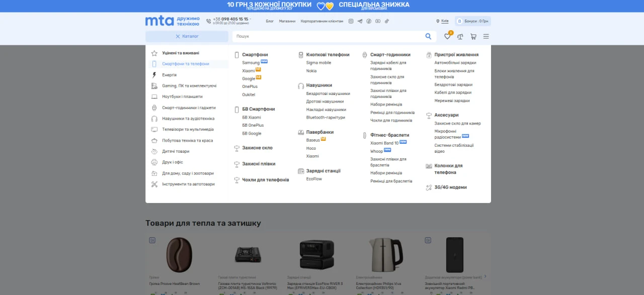Image resolution: width=644 pixels, height=295 pixels.
Task: Open the Telegram social link
Action: [360, 21]
